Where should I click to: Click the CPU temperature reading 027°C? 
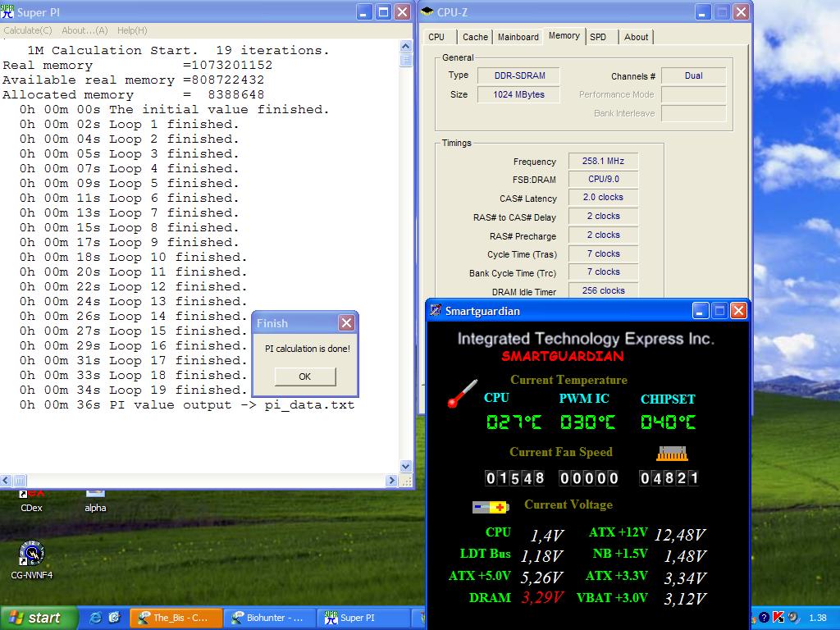pyautogui.click(x=514, y=422)
